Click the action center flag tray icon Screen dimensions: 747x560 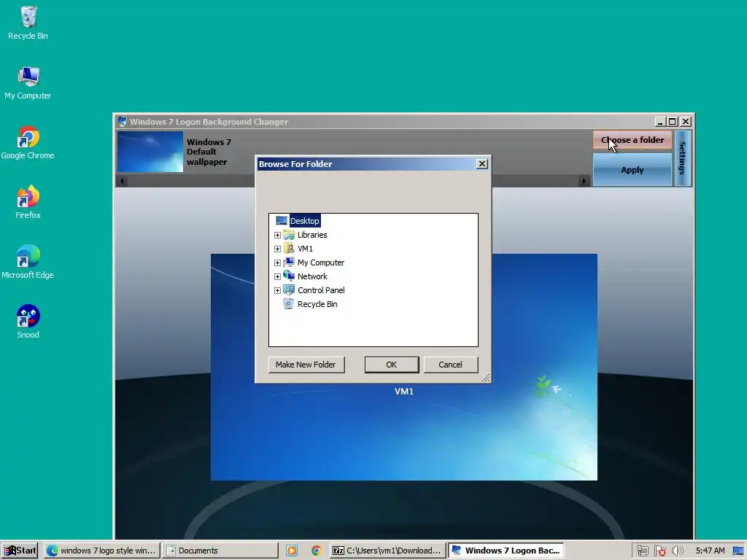pos(659,551)
